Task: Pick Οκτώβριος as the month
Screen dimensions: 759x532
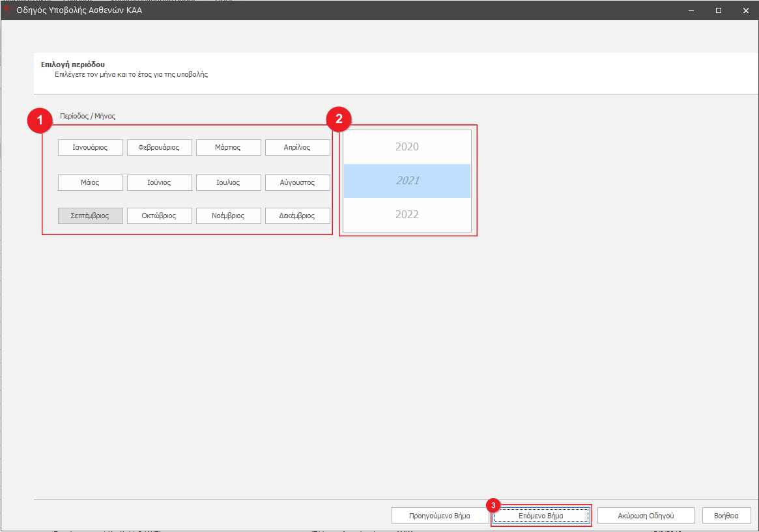Action: pyautogui.click(x=159, y=216)
